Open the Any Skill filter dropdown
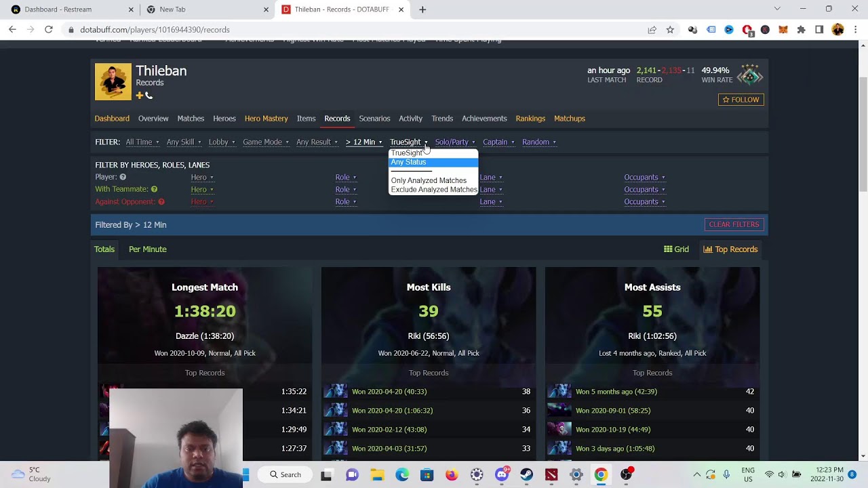Viewport: 868px width, 488px height. pyautogui.click(x=184, y=142)
